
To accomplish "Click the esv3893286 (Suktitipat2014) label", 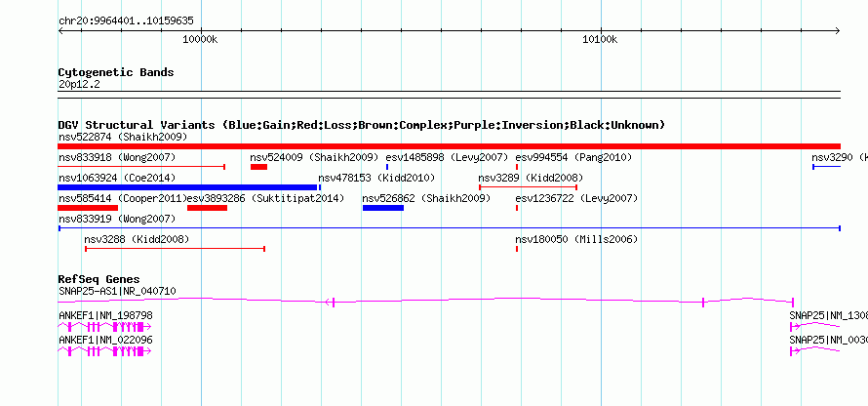I will point(265,198).
